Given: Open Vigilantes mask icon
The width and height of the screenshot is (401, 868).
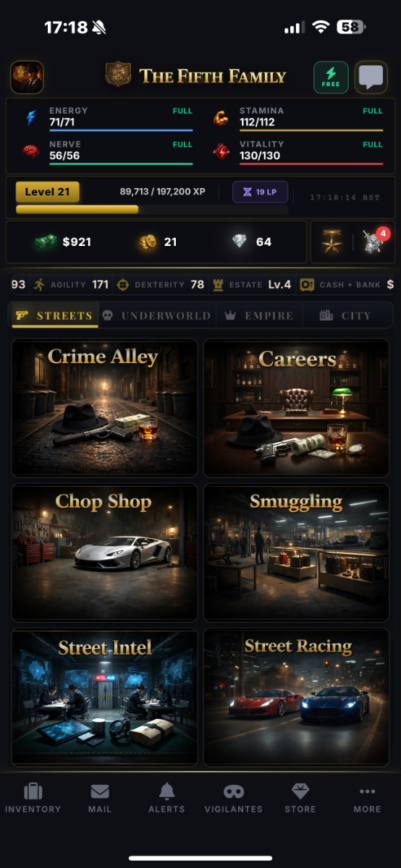Looking at the screenshot, I should click(x=233, y=799).
